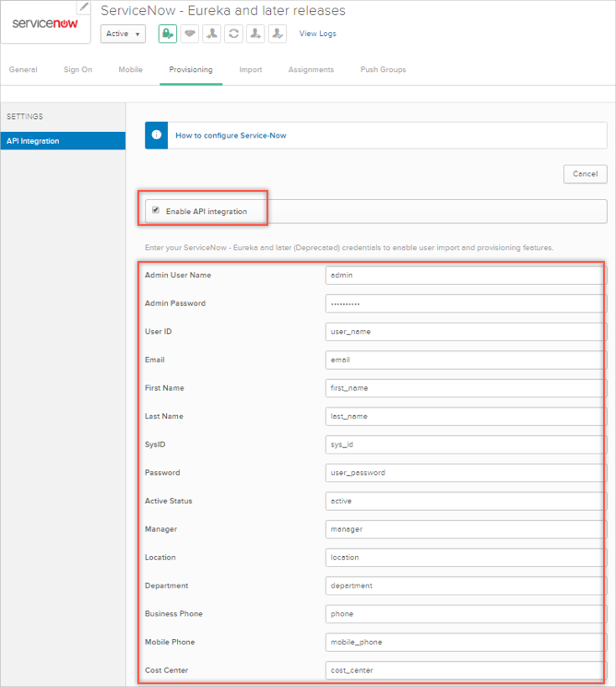Viewport: 616px width, 687px height.
Task: Open the Sign On tab
Action: tap(77, 70)
